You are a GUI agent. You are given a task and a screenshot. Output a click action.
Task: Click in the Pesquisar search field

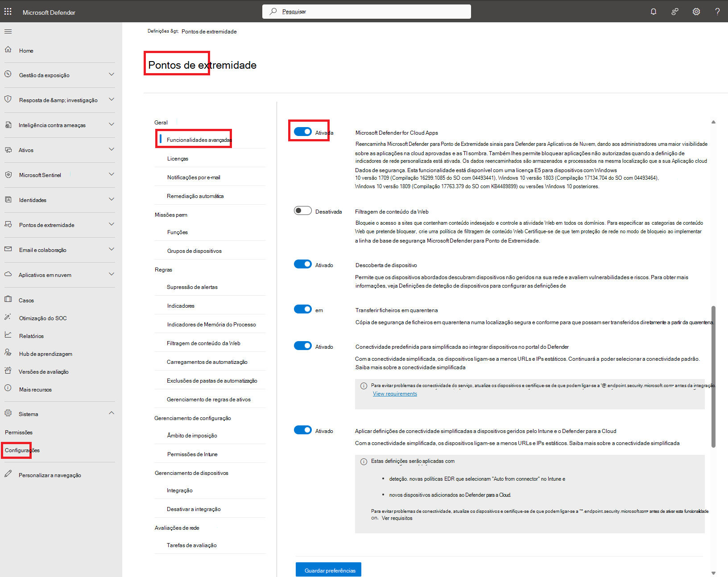pyautogui.click(x=367, y=12)
